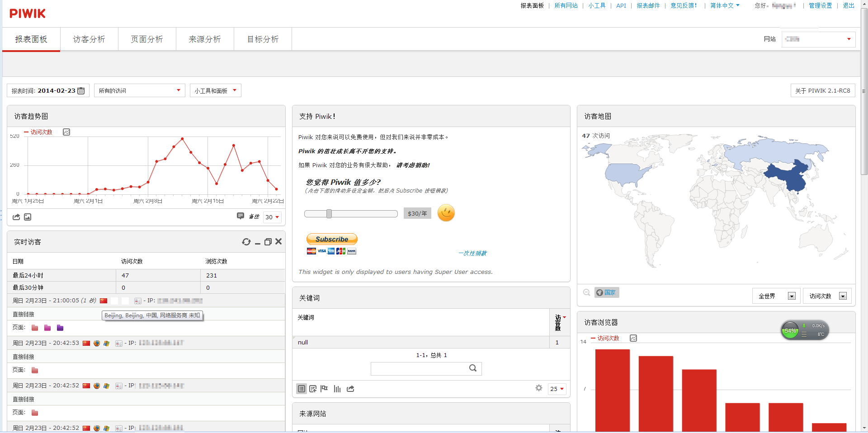Click 关于 PIWIK 2.1-RC8 button
The height and width of the screenshot is (433, 868).
[x=823, y=90]
